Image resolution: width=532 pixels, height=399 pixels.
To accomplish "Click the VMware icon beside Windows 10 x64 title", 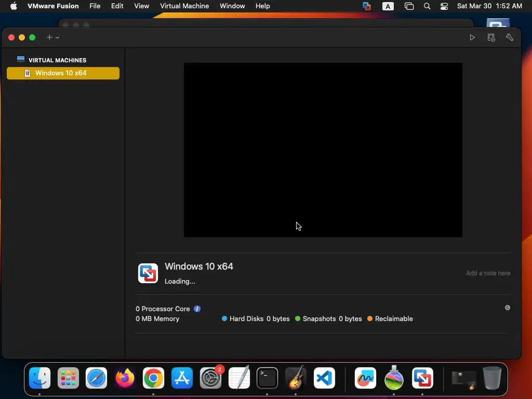I will pyautogui.click(x=148, y=273).
